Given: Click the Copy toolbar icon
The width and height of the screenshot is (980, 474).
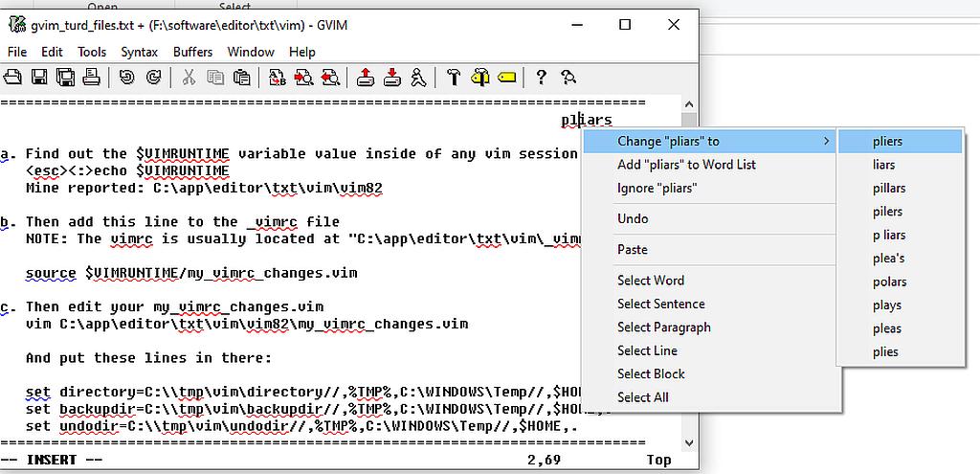Looking at the screenshot, I should [215, 78].
